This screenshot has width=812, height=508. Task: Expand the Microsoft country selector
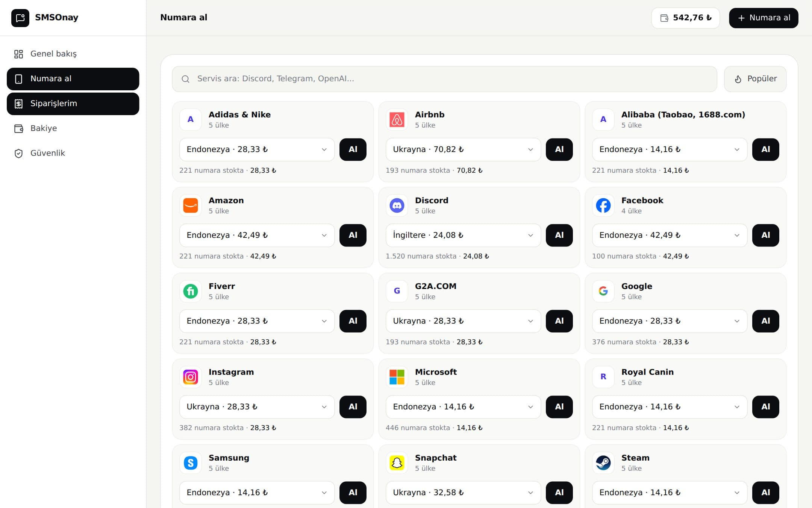[x=464, y=407]
